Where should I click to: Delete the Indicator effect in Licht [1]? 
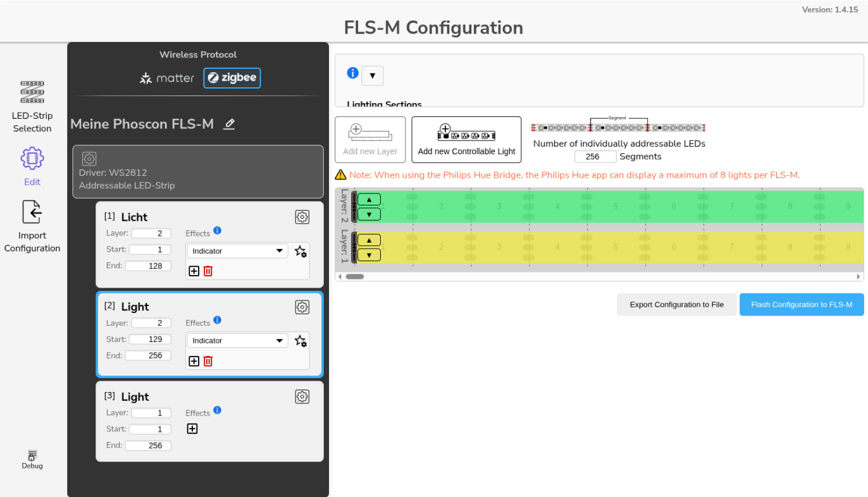[208, 271]
